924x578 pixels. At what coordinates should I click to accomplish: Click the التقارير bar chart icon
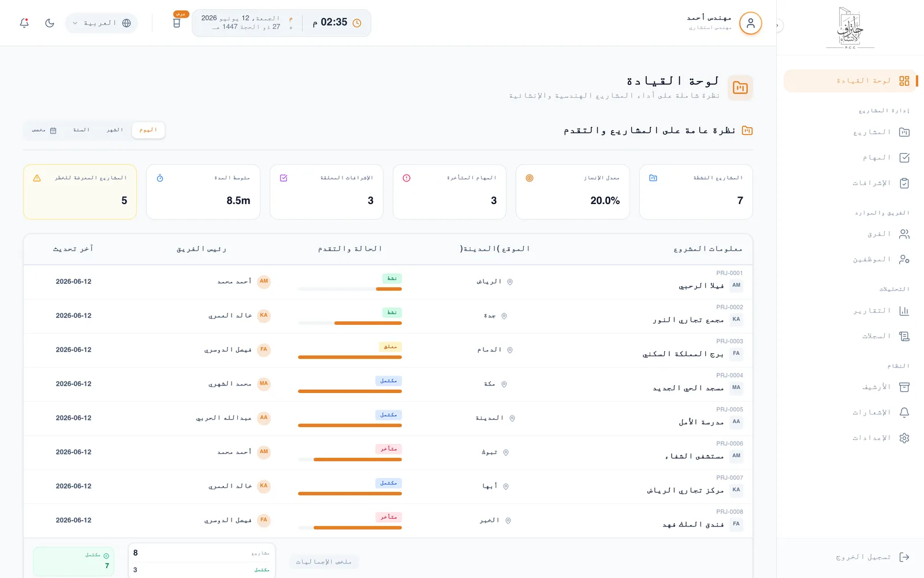(904, 311)
